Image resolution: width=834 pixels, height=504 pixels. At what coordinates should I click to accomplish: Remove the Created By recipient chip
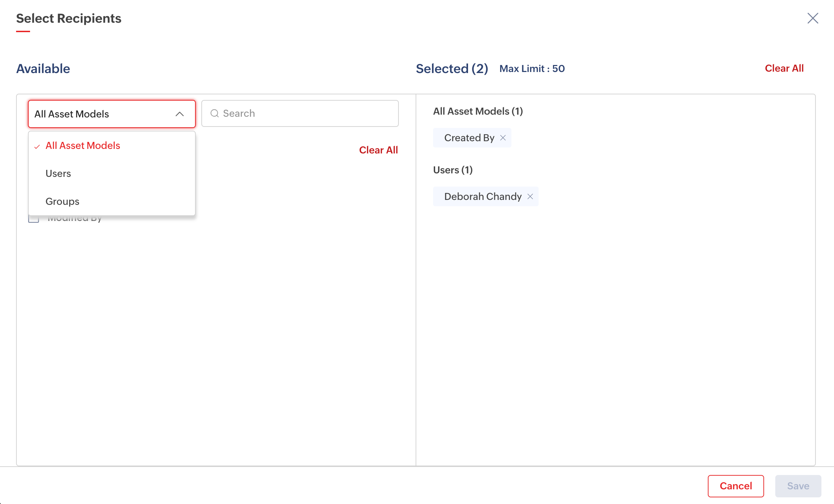tap(503, 138)
